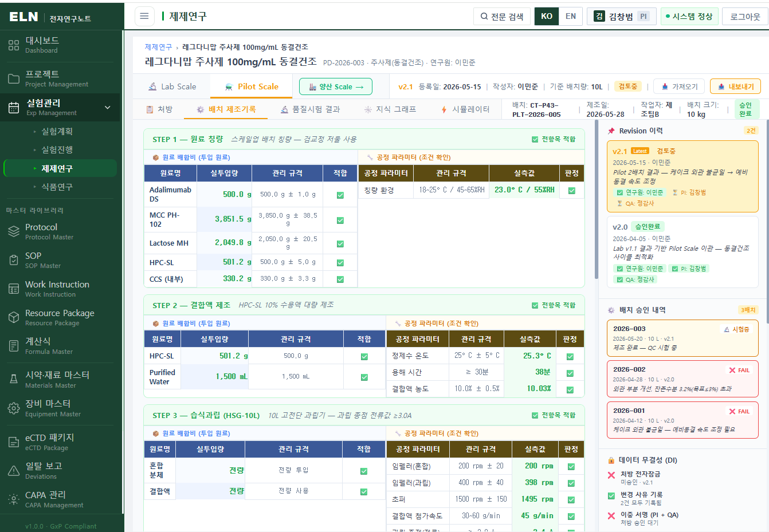The height and width of the screenshot is (532, 769).
Task: Click the ELN logo
Action: coord(24,17)
